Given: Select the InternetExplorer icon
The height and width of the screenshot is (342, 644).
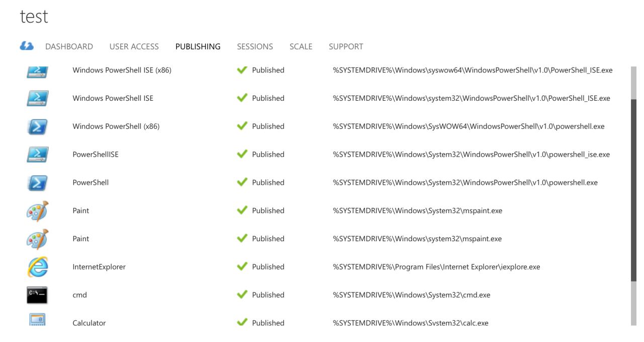Looking at the screenshot, I should point(37,267).
